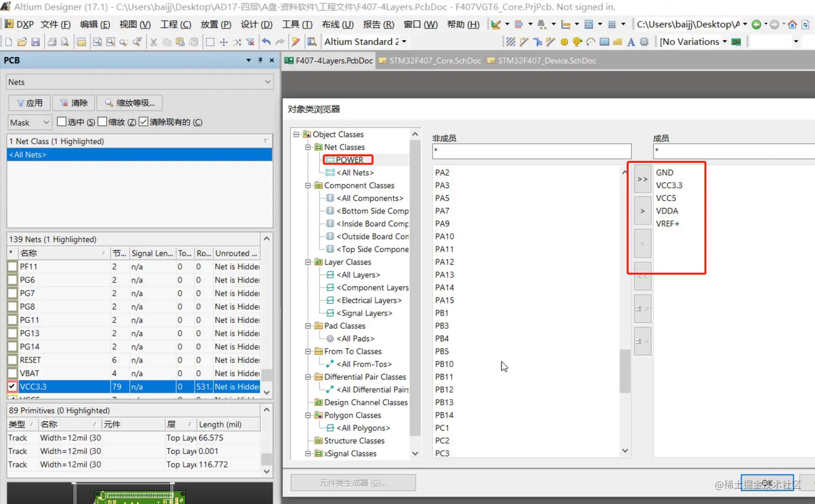
Task: Toggle the 选中 (S) checkbox
Action: click(x=61, y=122)
